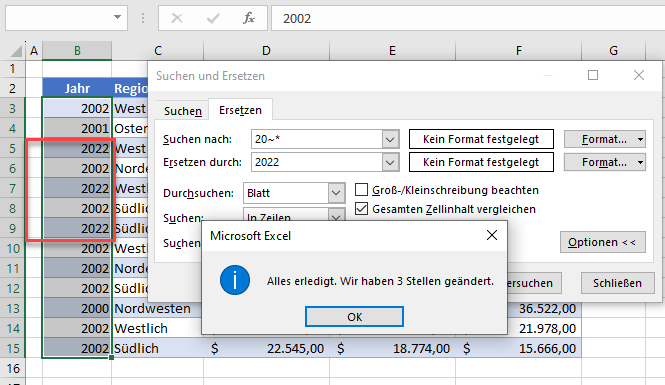Open the Name Box dropdown arrow
Image resolution: width=665 pixels, height=385 pixels.
pyautogui.click(x=117, y=18)
